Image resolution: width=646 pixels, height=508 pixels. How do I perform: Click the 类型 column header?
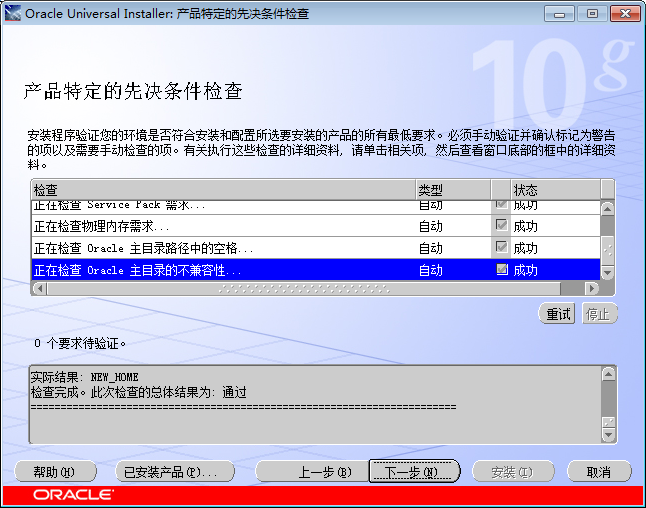point(453,190)
